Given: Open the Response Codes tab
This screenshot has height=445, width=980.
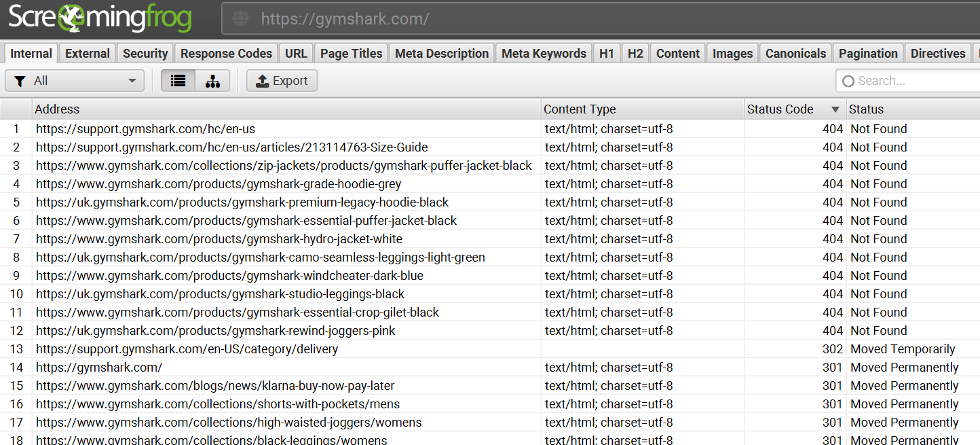Looking at the screenshot, I should click(x=226, y=54).
